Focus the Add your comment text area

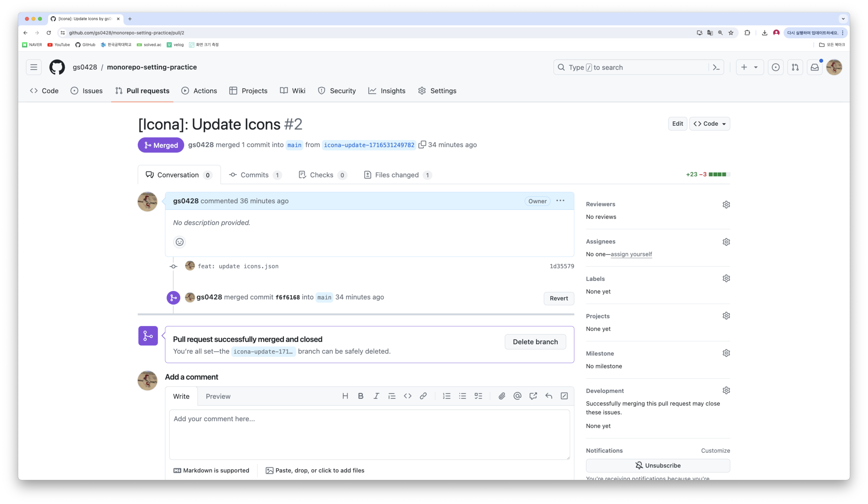tap(369, 435)
